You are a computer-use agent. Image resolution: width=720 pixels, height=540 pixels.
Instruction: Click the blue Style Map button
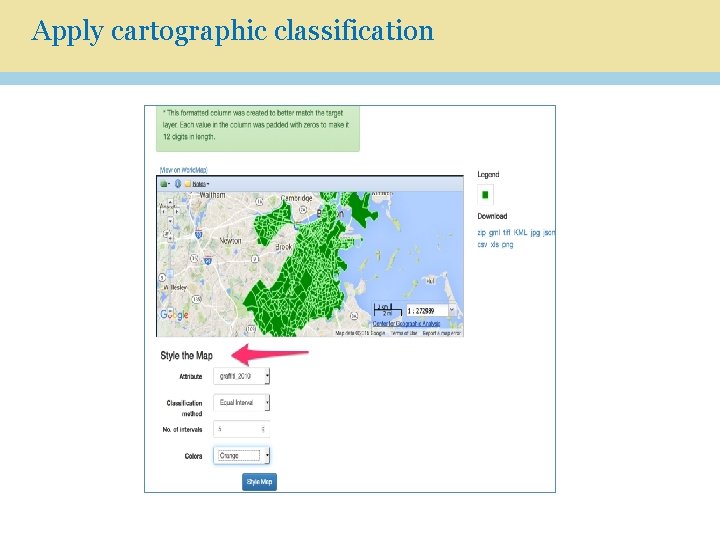(259, 482)
